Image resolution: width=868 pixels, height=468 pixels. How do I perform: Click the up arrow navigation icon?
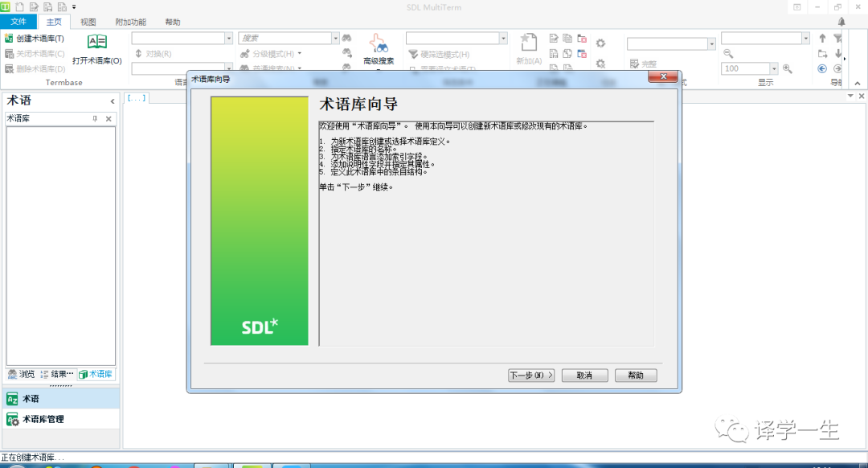tap(823, 39)
